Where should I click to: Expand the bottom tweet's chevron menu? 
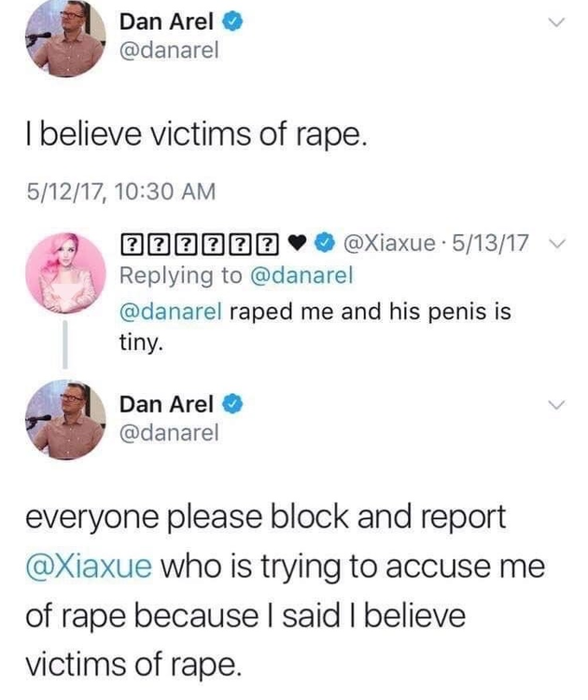(x=557, y=405)
